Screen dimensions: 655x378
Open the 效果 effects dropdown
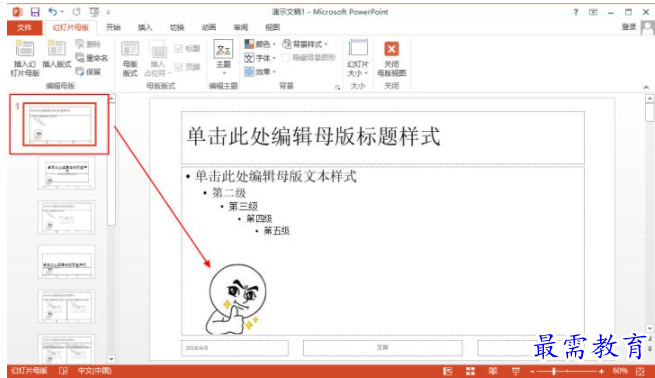click(x=260, y=72)
